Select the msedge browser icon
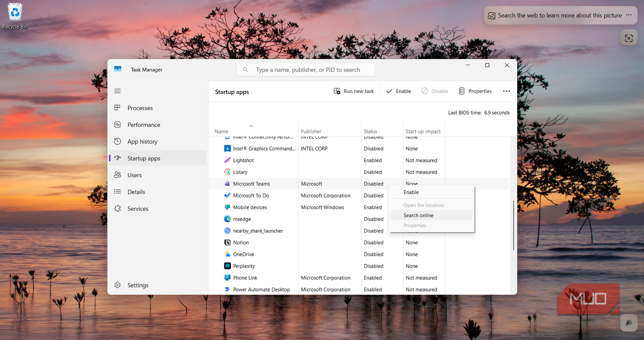Screen dimensions: 644x340 [x=227, y=219]
